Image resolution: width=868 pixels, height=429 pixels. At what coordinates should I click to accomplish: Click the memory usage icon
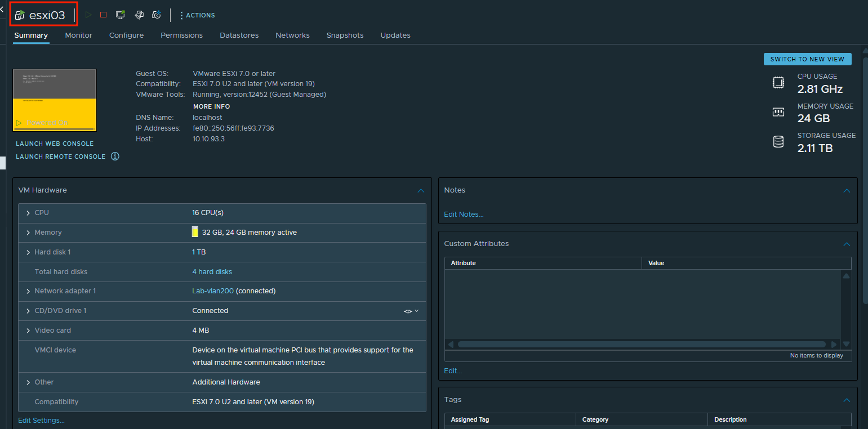[778, 112]
